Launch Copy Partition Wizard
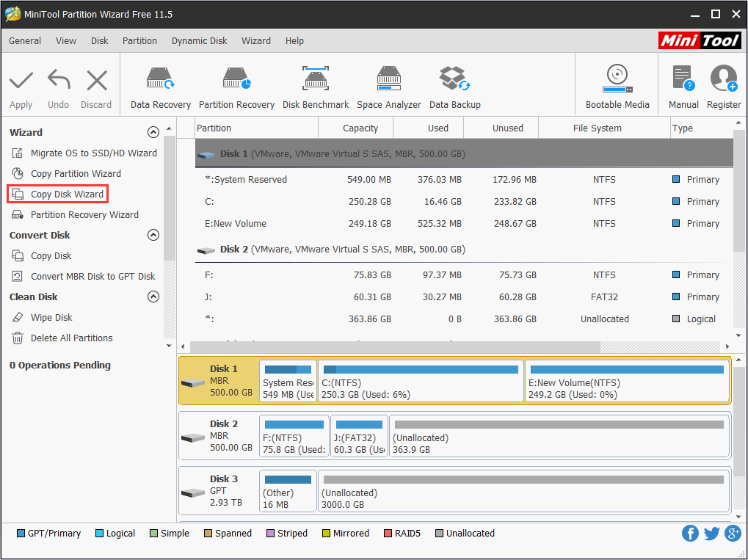Image resolution: width=748 pixels, height=560 pixels. (x=66, y=174)
